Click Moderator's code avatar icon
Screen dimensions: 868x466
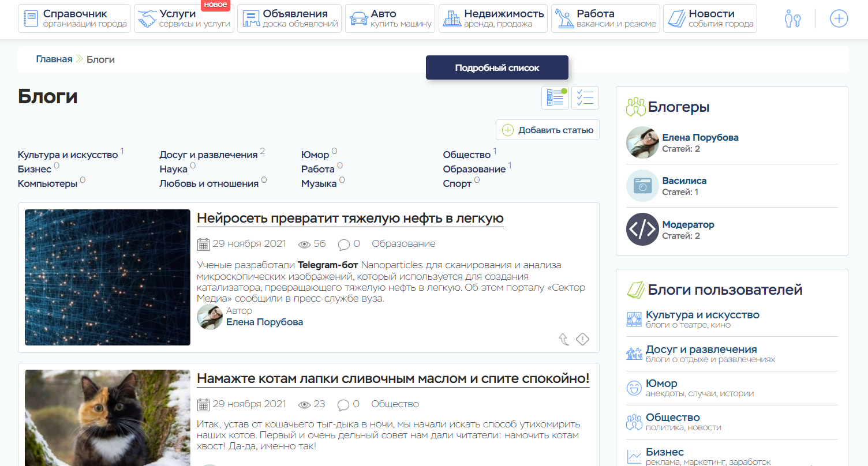point(642,230)
